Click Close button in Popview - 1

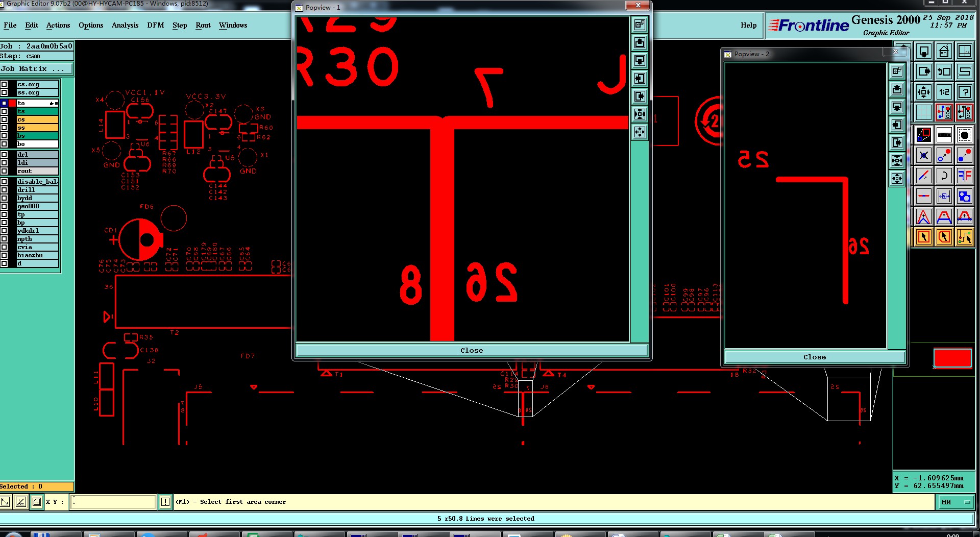(472, 350)
